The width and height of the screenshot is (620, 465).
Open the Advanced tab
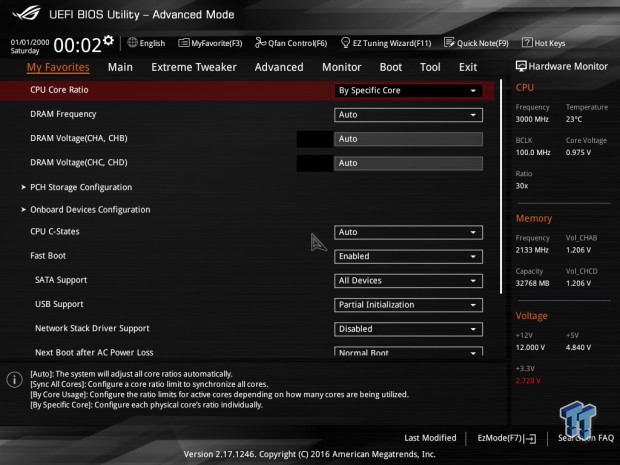279,67
